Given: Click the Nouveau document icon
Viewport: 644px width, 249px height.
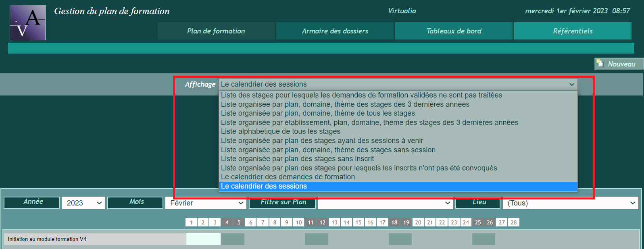Looking at the screenshot, I should 600,64.
